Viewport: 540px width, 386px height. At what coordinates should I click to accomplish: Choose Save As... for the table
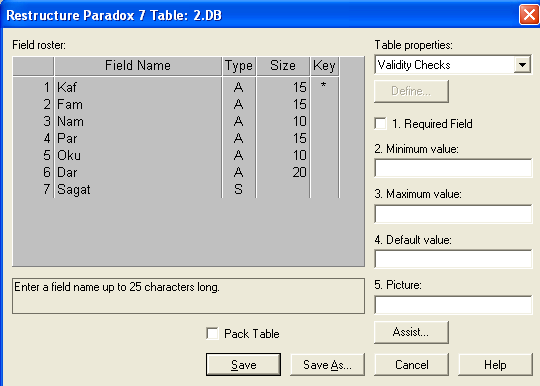(327, 364)
